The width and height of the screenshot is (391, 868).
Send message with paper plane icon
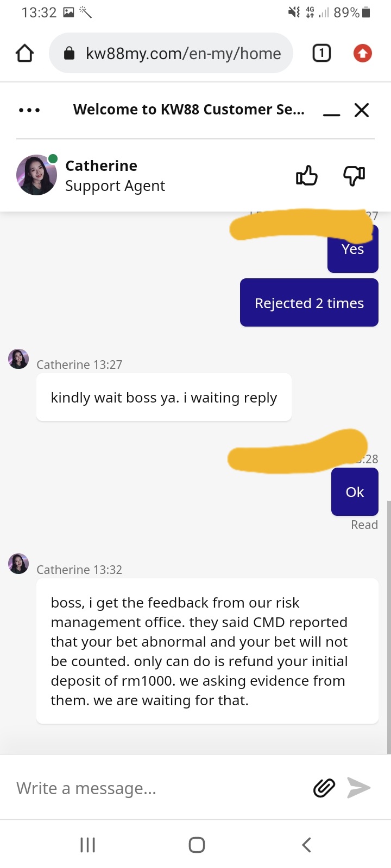click(x=358, y=788)
